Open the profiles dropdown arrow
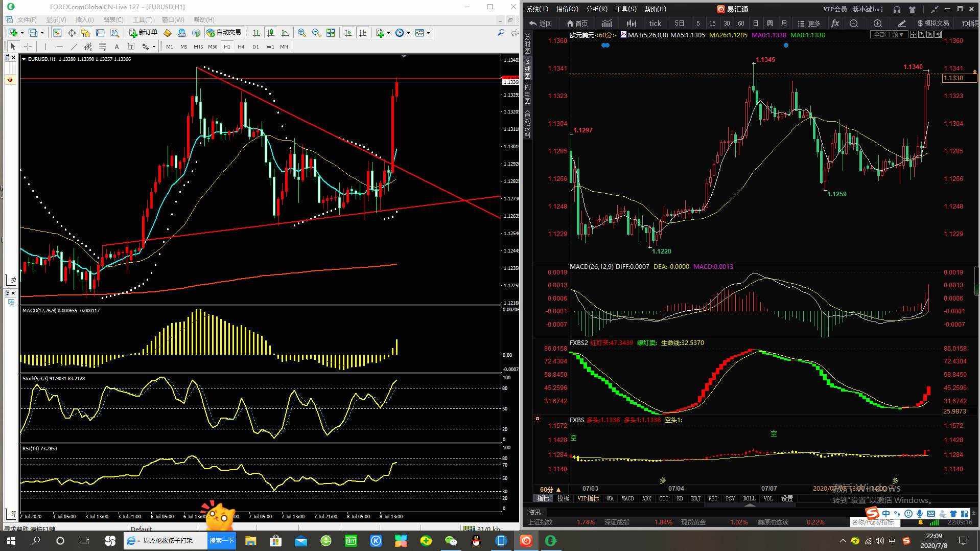 (x=42, y=33)
